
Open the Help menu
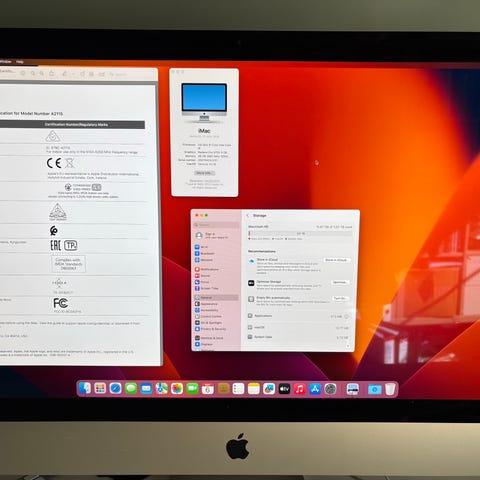coord(20,62)
